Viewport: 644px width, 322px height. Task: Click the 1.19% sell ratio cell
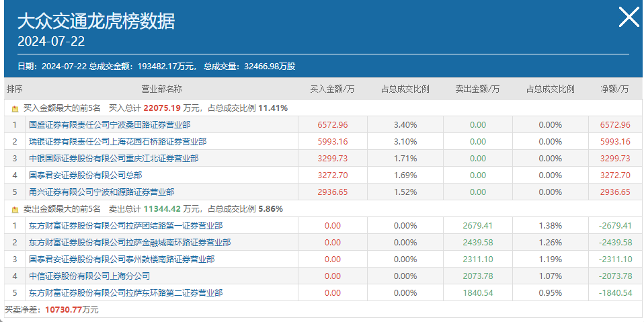(x=551, y=259)
